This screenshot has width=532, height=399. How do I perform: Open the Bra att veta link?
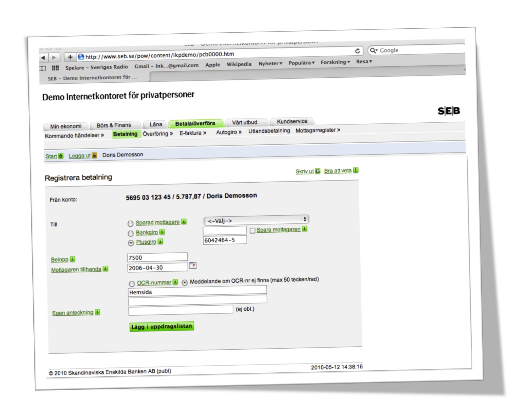point(338,171)
